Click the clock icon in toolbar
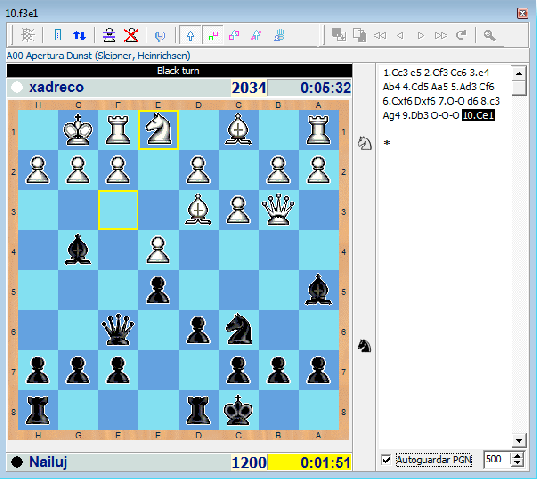Screen dimensions: 537x479 coord(160,36)
